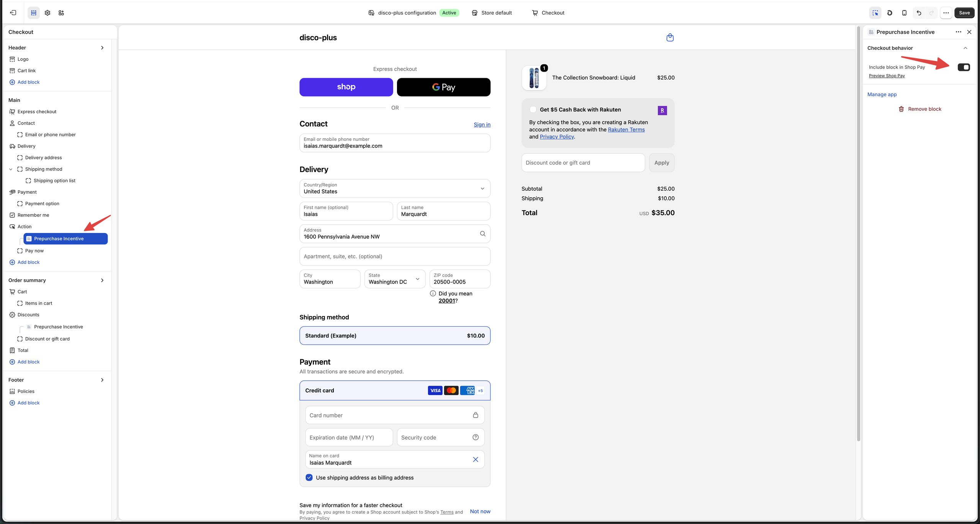Click the preview vertical scrollbar
980x524 pixels.
point(858,234)
